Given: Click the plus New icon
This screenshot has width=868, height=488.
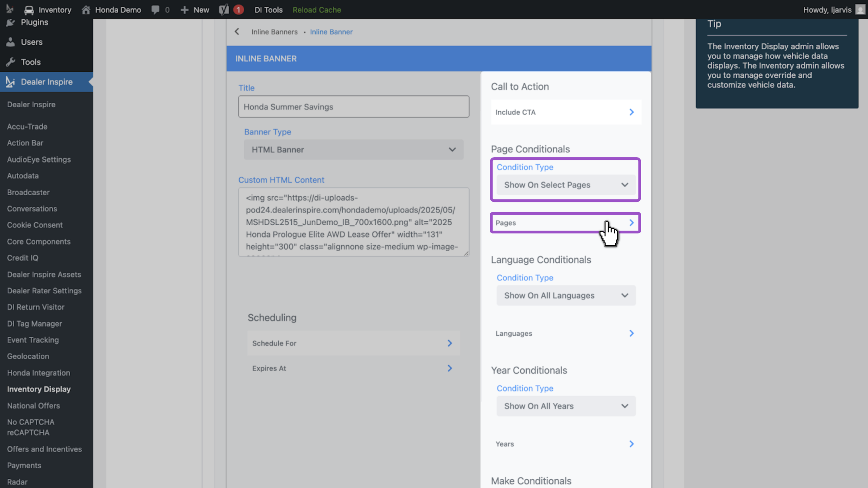Looking at the screenshot, I should tap(184, 10).
